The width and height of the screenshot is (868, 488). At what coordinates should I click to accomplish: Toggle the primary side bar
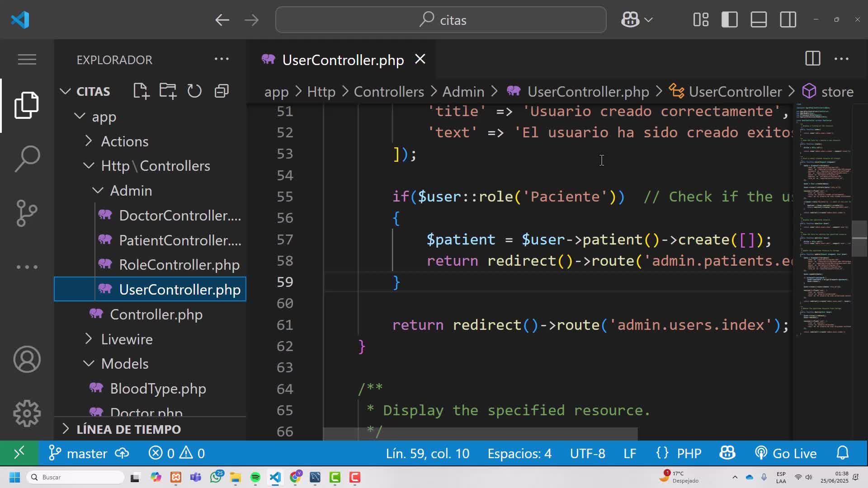(730, 20)
